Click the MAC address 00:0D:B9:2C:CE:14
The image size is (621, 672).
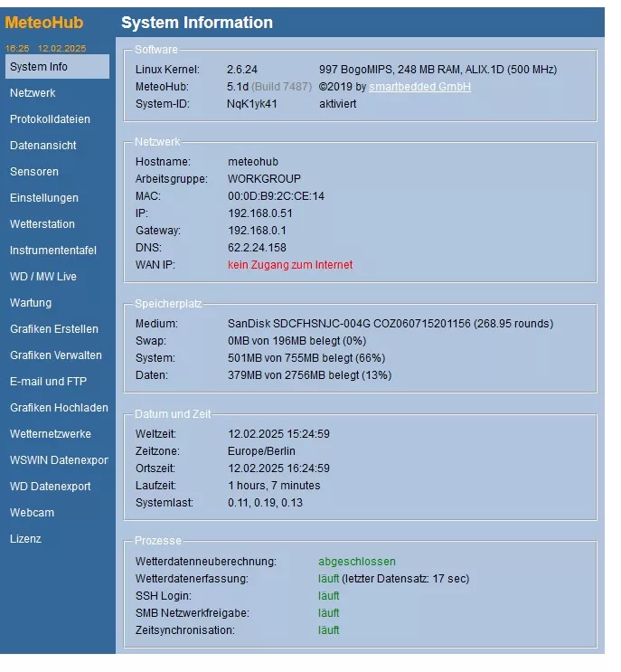pos(276,196)
